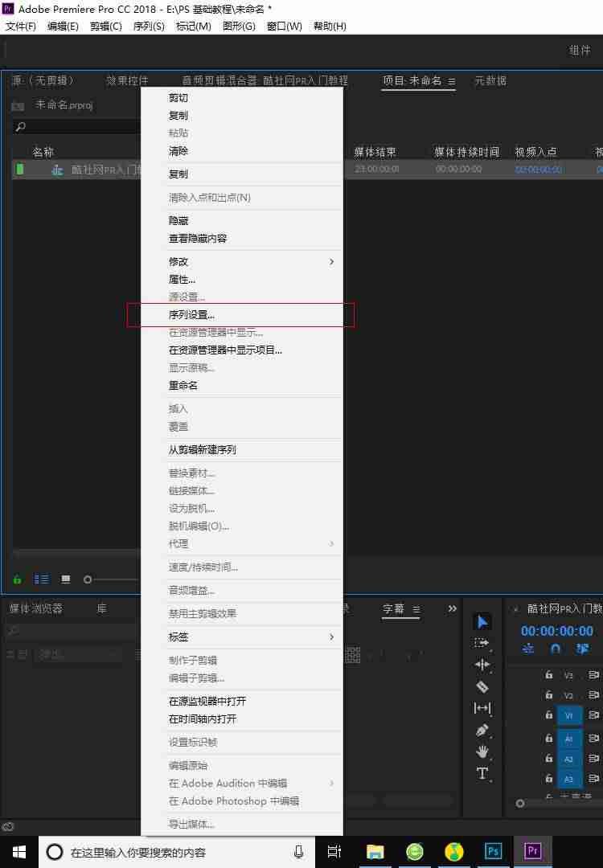Click the search magnifier icon in project panel
Image resolution: width=603 pixels, height=868 pixels.
20,127
